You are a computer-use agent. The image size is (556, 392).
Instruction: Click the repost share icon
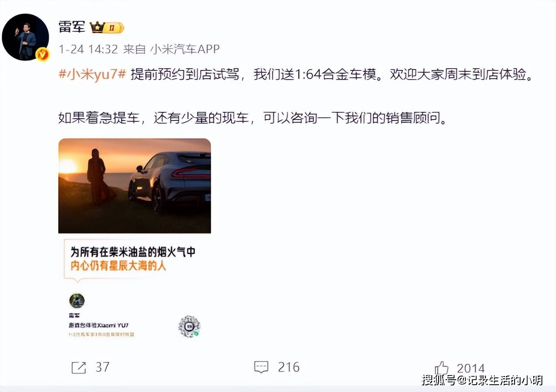[x=79, y=367]
